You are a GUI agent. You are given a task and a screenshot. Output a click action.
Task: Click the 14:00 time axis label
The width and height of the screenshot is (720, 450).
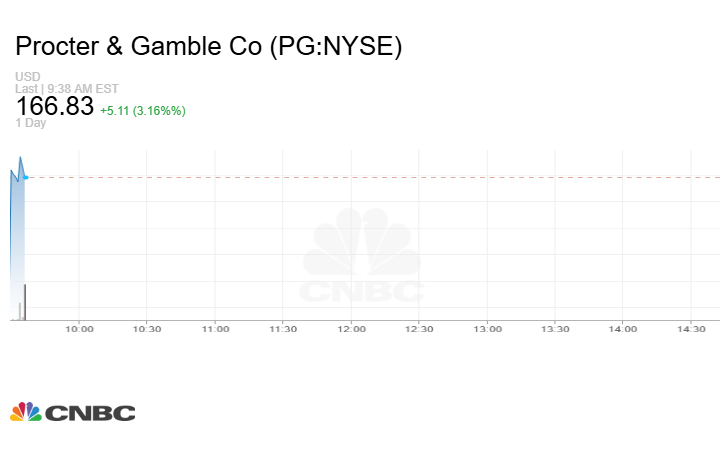(x=623, y=329)
